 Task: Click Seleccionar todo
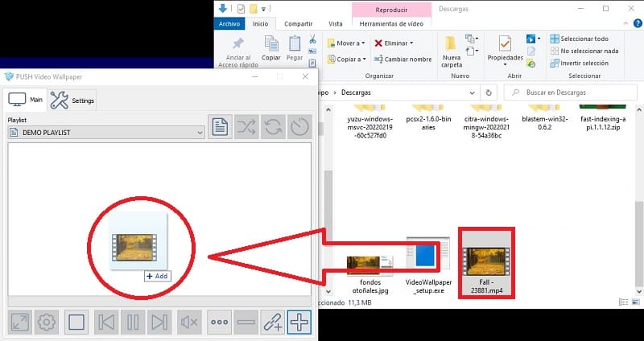(579, 39)
